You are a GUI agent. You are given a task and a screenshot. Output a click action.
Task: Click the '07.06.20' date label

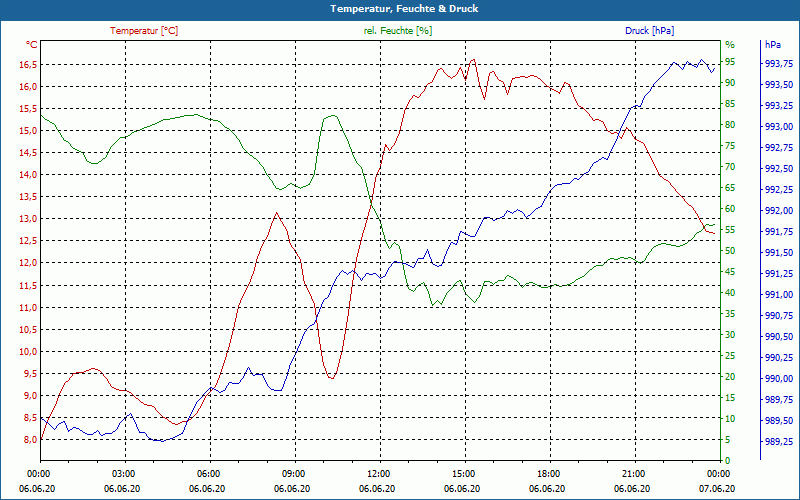pyautogui.click(x=717, y=488)
